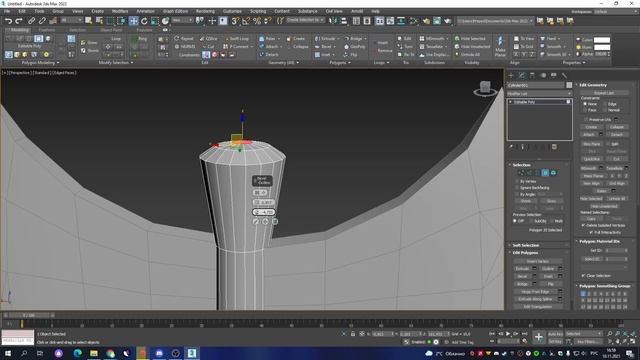Open the Graph Editors menu
This screenshot has width=640, height=360.
(175, 11)
